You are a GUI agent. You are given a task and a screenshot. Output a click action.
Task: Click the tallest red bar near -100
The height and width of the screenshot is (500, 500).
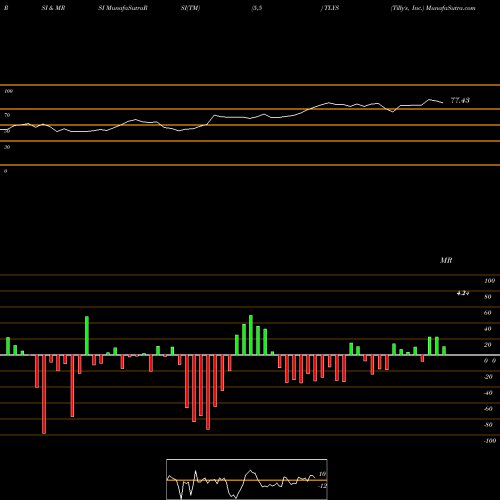[44, 394]
